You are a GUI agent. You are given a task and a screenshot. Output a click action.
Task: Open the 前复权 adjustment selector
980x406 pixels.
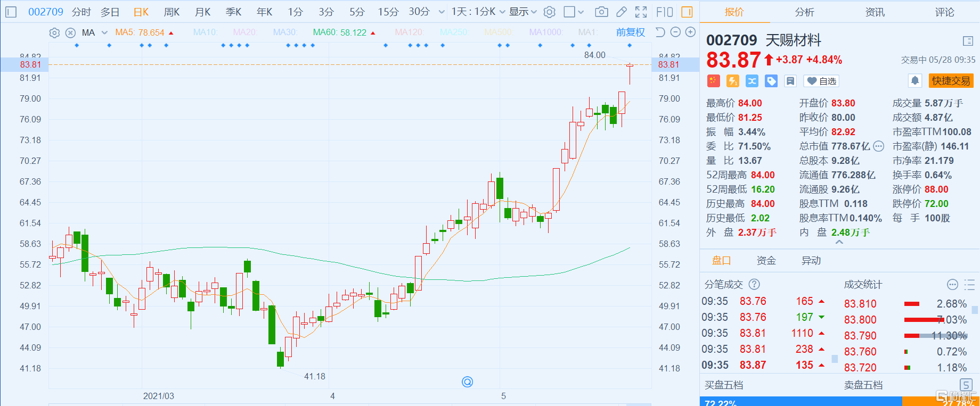(631, 32)
